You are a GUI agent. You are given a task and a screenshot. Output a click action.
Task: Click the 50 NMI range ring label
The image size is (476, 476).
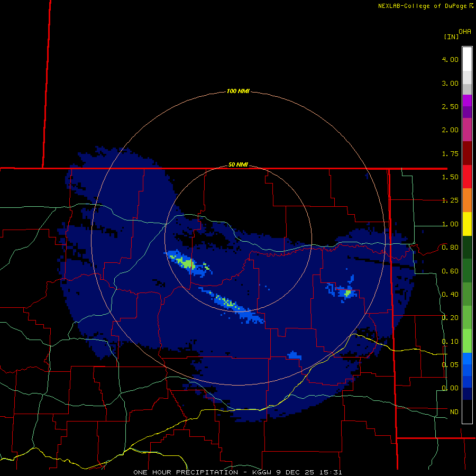tap(238, 165)
